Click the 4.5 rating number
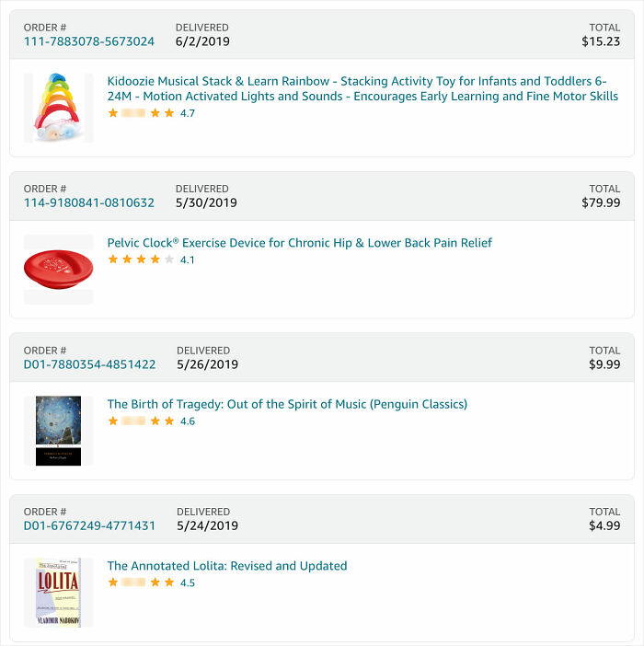The width and height of the screenshot is (644, 646). [188, 583]
